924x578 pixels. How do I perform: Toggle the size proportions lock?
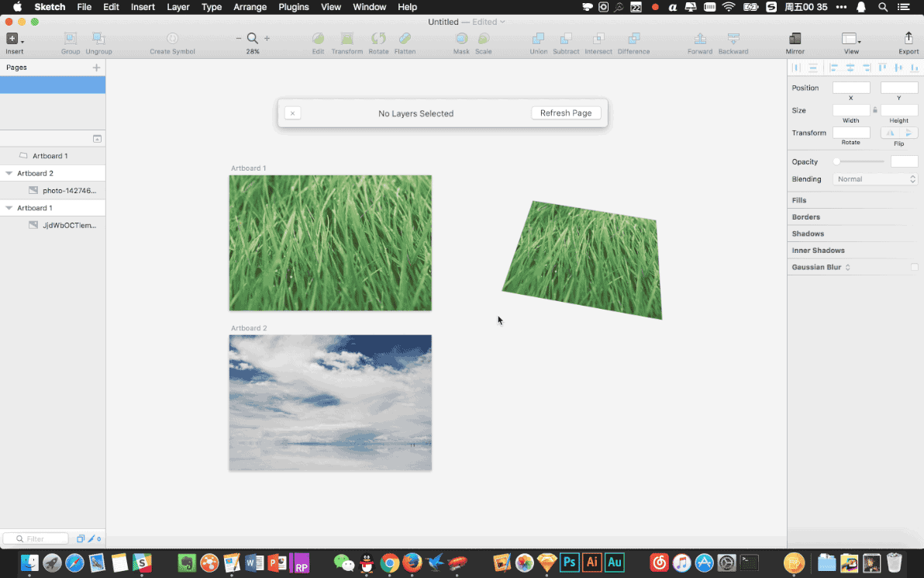coord(875,110)
